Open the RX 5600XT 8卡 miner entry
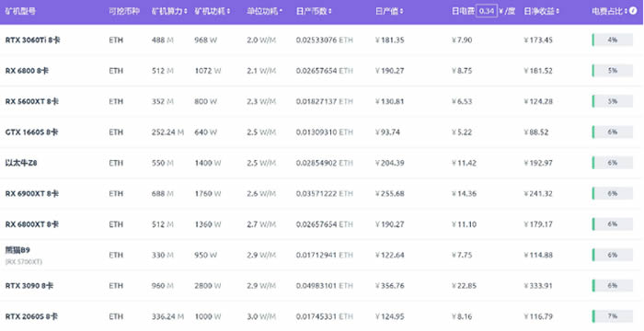Image resolution: width=644 pixels, height=331 pixels. [x=31, y=101]
